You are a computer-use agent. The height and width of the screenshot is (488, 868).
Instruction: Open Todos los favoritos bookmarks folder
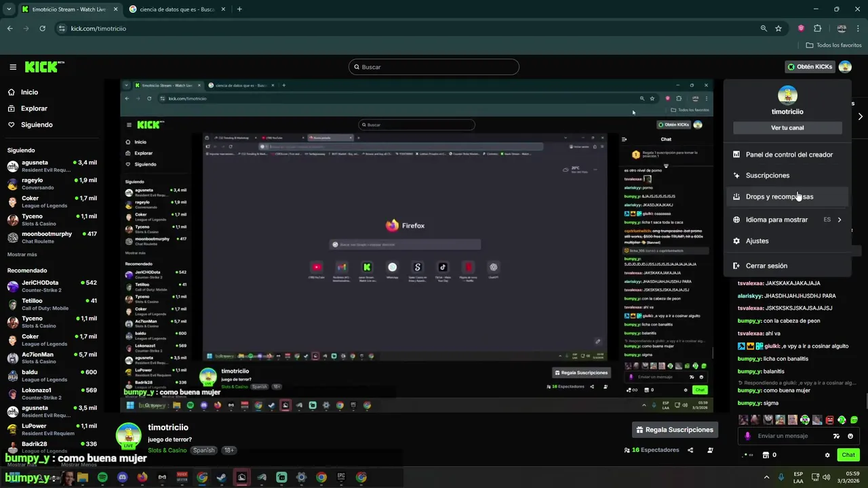pos(833,45)
